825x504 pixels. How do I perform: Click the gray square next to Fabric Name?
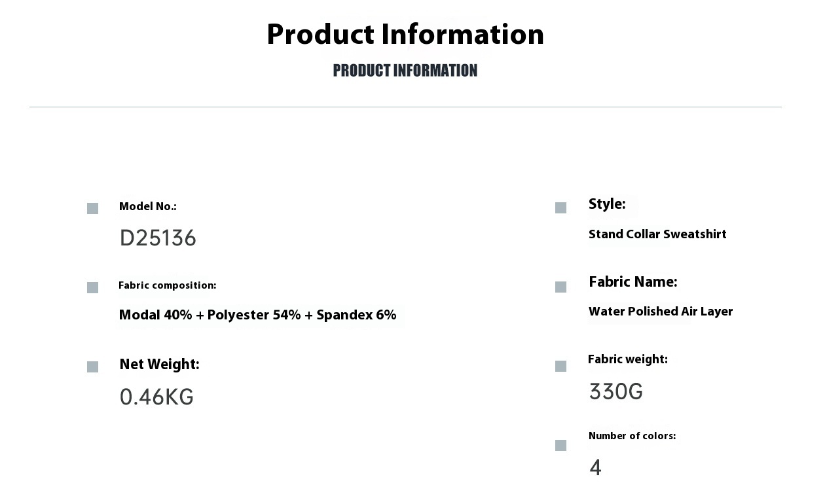pyautogui.click(x=560, y=287)
